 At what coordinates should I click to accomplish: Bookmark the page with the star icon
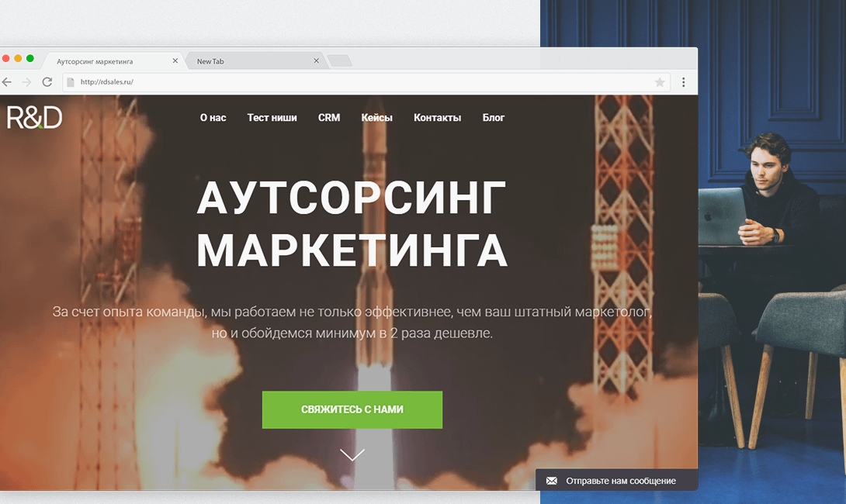pyautogui.click(x=659, y=82)
